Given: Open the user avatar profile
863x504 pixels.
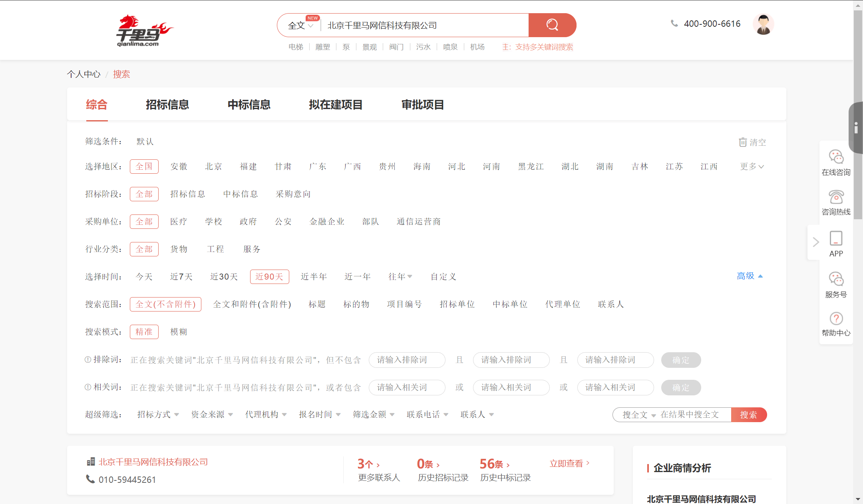Looking at the screenshot, I should tap(763, 24).
